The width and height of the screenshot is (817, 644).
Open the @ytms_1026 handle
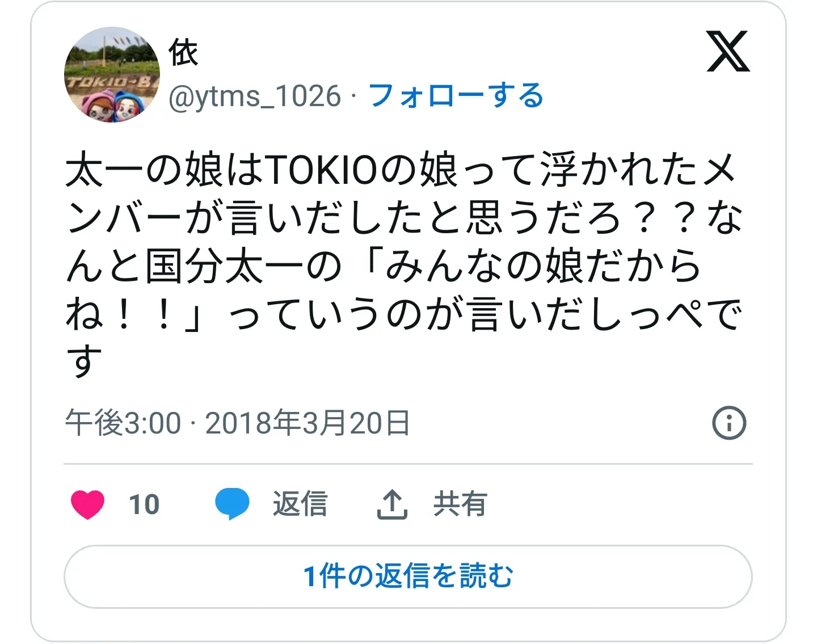pos(255,96)
